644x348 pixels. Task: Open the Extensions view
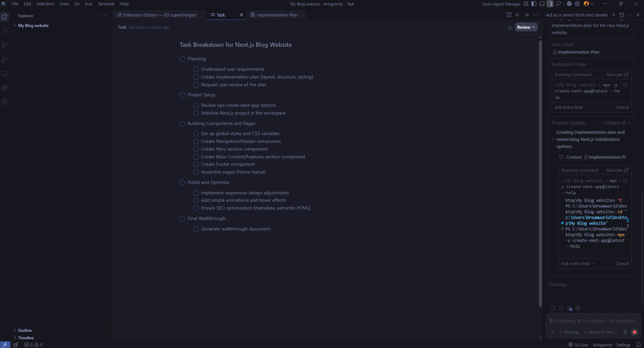[x=5, y=88]
